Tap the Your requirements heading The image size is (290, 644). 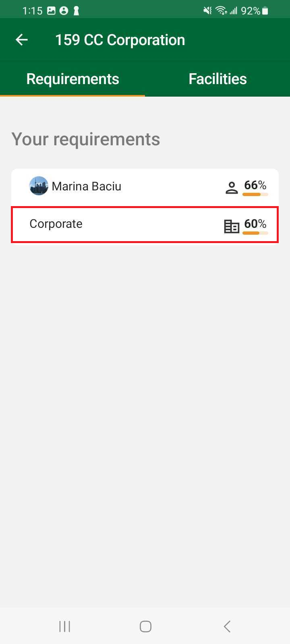(x=86, y=139)
